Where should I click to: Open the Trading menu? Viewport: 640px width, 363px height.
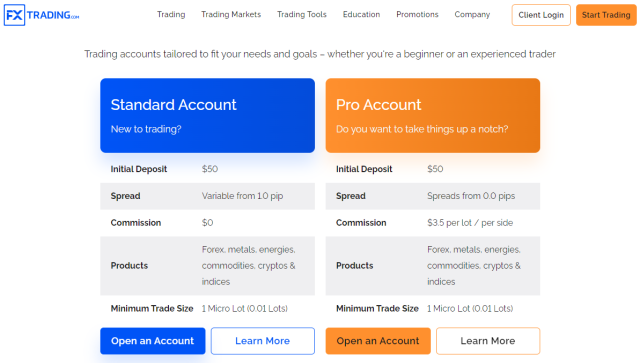pos(171,15)
